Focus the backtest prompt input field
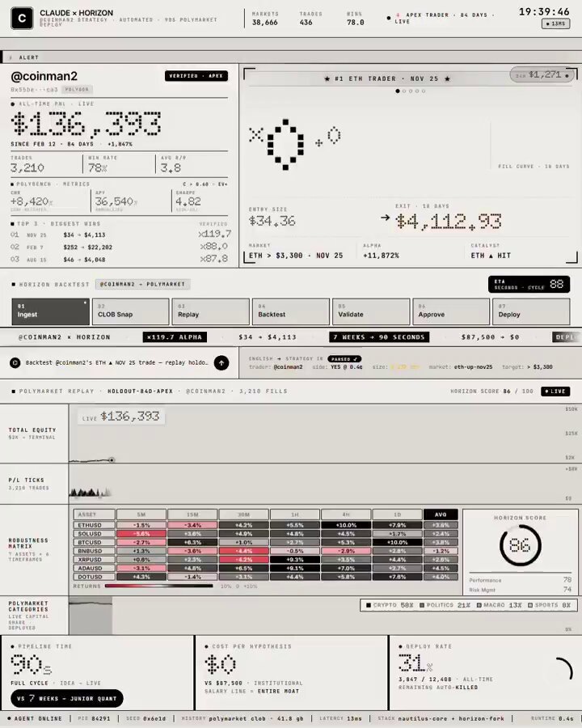 pos(116,362)
